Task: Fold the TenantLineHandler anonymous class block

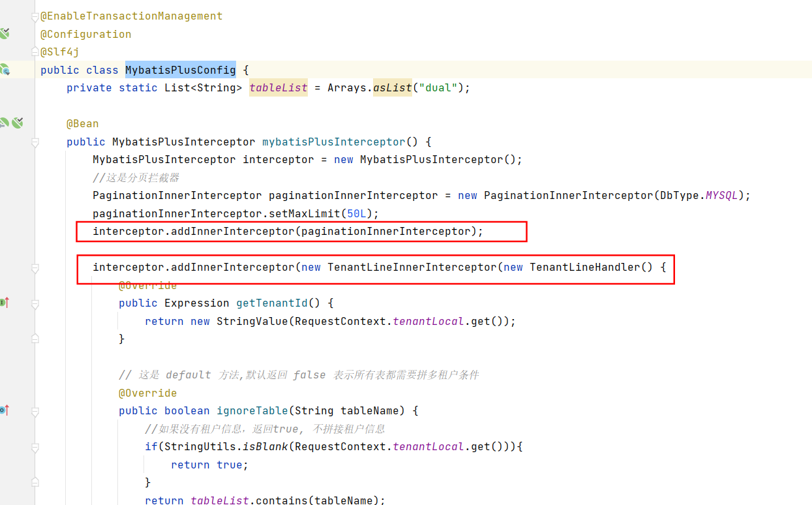Action: [35, 268]
